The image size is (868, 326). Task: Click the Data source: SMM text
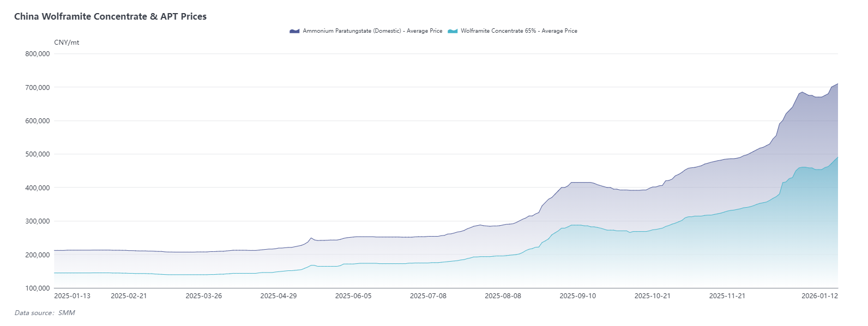pos(45,313)
